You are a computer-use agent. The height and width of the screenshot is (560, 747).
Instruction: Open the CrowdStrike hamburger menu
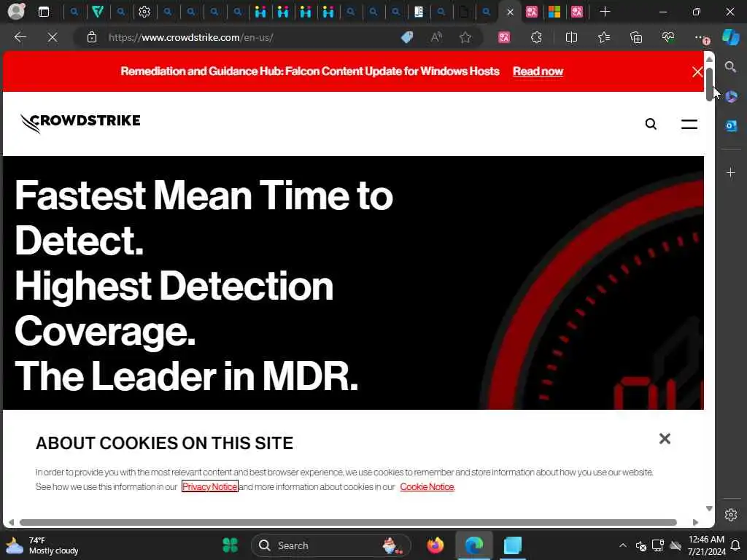tap(689, 124)
